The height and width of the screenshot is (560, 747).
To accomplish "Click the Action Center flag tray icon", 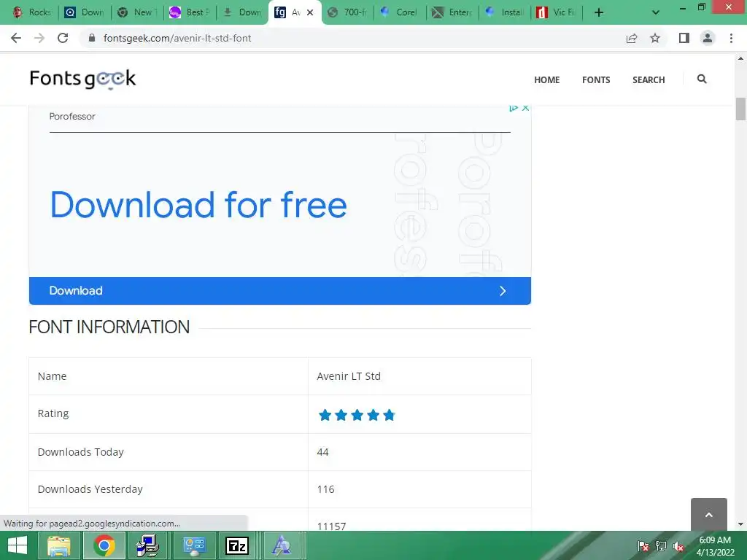I will 643,546.
